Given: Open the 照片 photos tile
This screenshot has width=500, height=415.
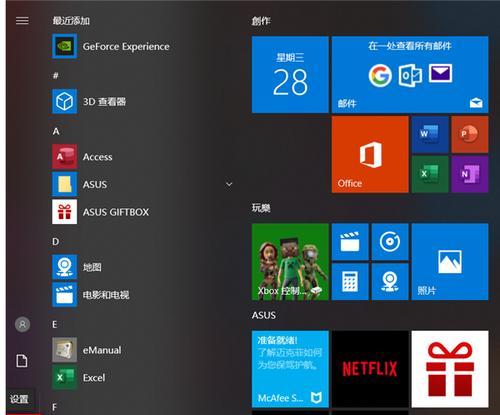Looking at the screenshot, I should click(450, 262).
